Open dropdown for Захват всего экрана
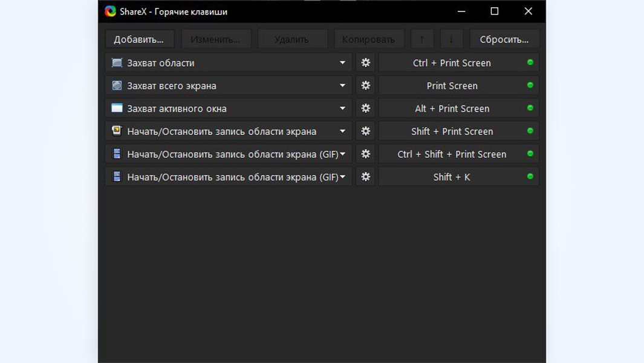 [342, 86]
